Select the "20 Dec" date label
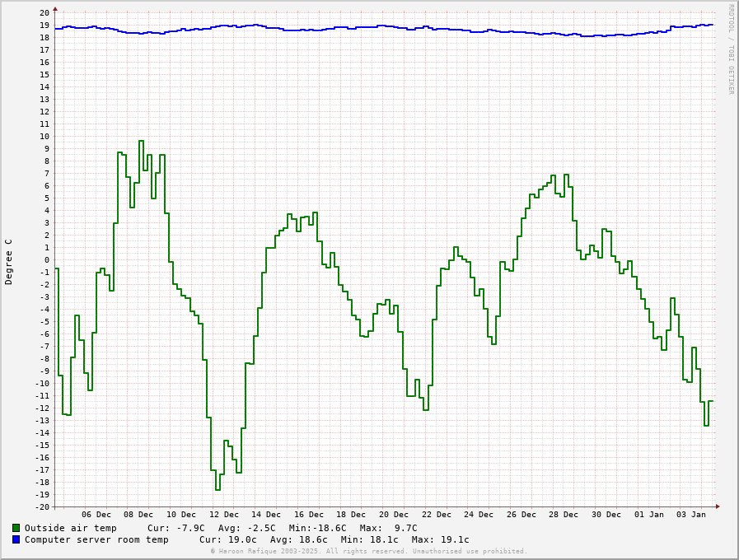Image resolution: width=739 pixels, height=560 pixels. pyautogui.click(x=394, y=515)
